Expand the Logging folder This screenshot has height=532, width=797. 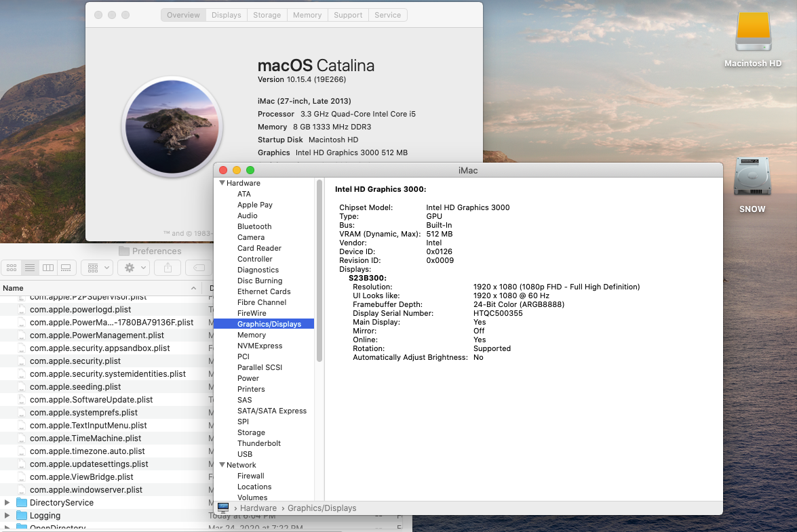pyautogui.click(x=7, y=515)
